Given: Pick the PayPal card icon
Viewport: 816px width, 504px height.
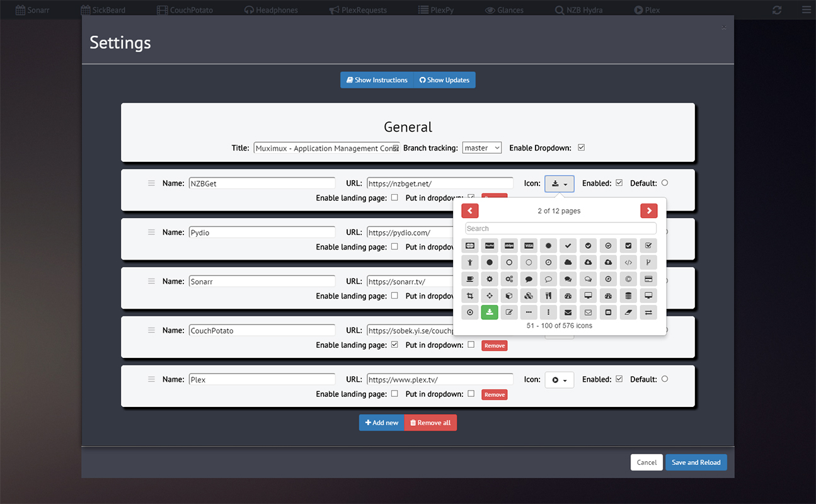Looking at the screenshot, I should pos(490,246).
